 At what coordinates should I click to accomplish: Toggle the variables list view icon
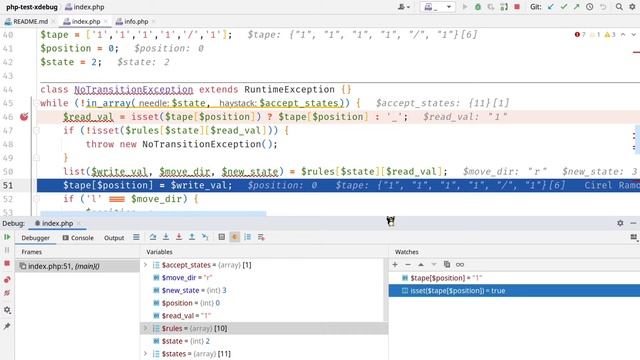click(x=248, y=237)
